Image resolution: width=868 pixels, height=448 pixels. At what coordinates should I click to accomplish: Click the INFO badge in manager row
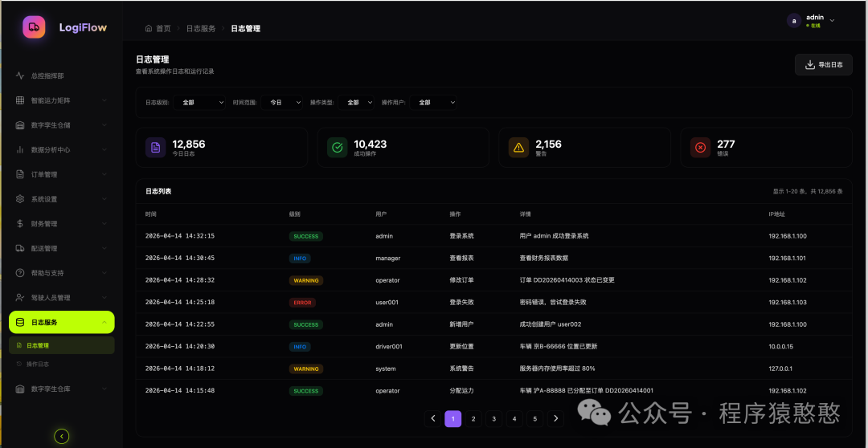pos(300,259)
